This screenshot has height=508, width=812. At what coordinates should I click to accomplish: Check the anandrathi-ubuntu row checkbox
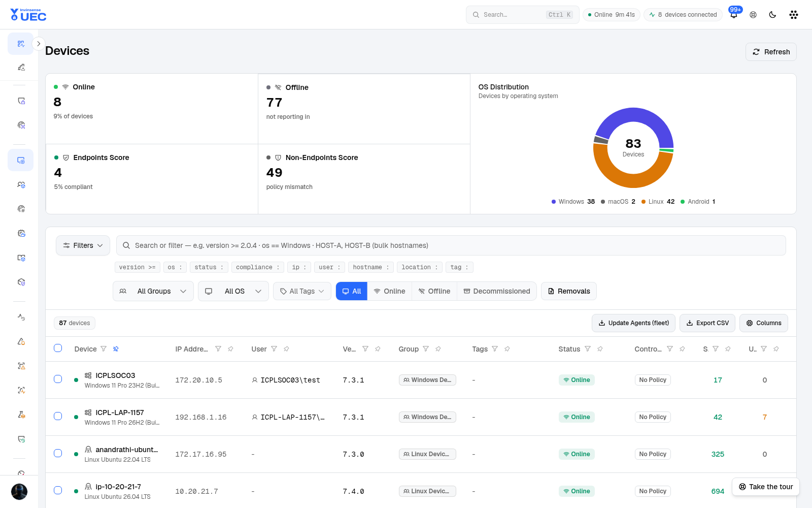[x=58, y=453]
